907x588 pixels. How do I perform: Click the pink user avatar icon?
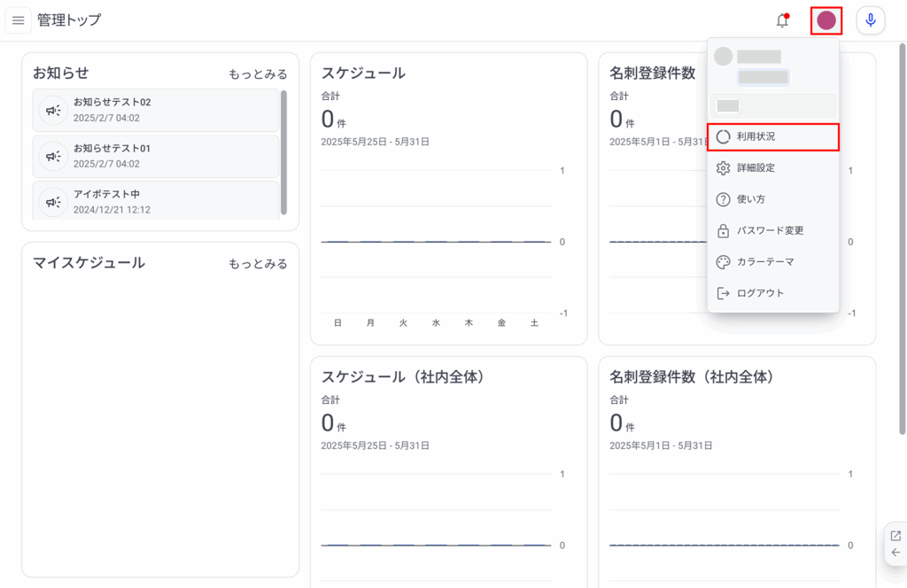[826, 20]
